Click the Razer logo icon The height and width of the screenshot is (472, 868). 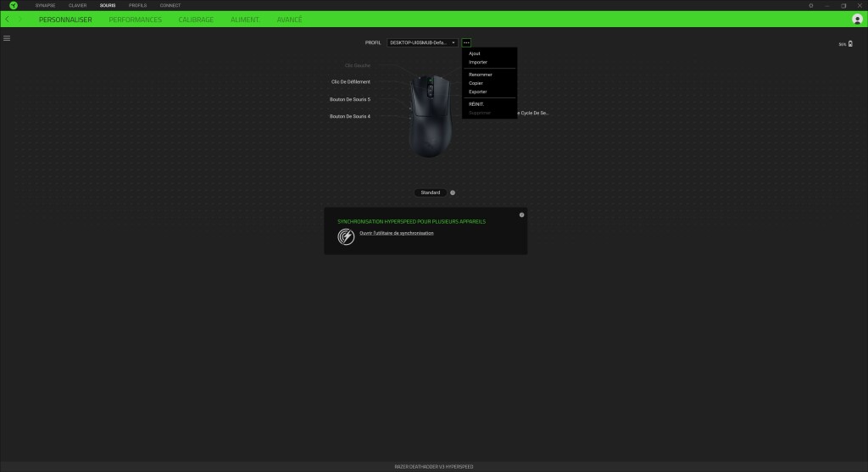14,6
